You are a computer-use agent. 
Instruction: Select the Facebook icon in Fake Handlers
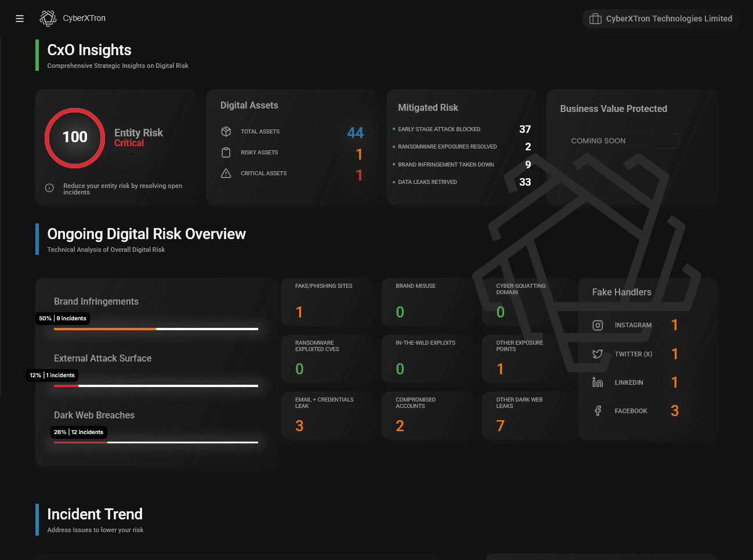598,410
